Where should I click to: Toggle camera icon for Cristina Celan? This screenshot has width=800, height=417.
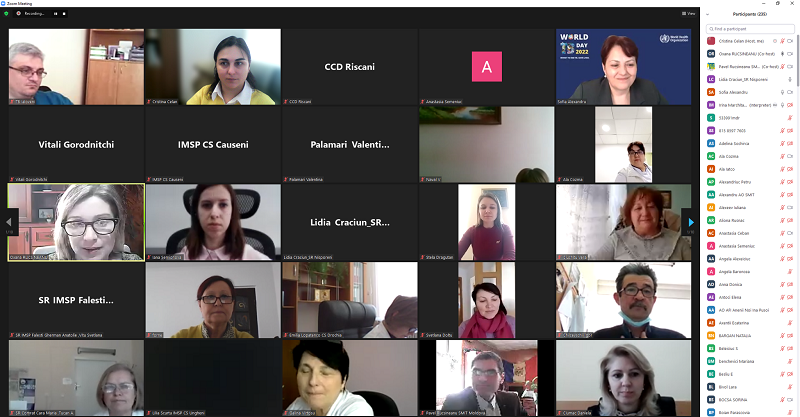click(790, 41)
